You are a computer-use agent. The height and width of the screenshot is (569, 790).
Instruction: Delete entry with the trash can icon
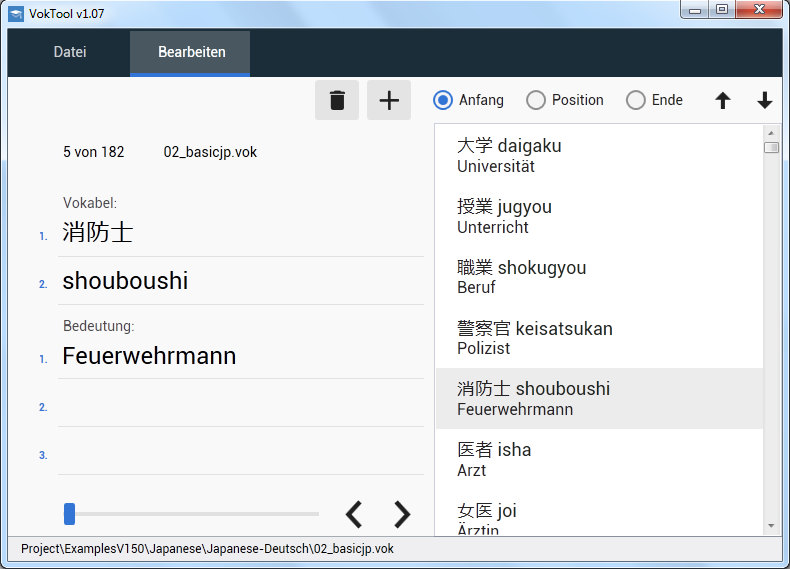(x=337, y=100)
